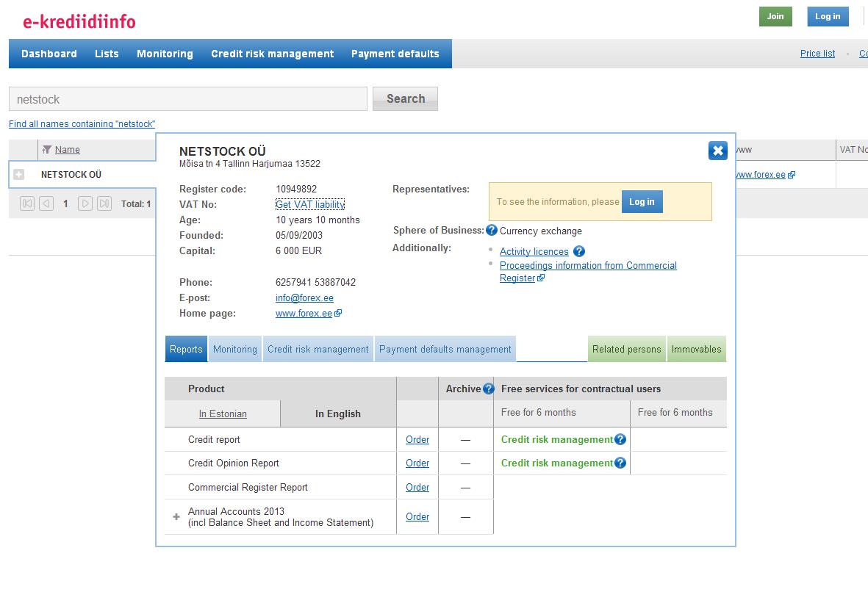
Task: Order the Commercial Register Report
Action: click(417, 488)
